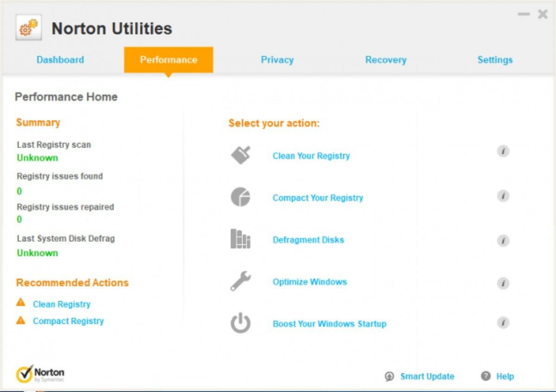This screenshot has height=392, width=556.
Task: Open the Privacy tab
Action: 277,59
